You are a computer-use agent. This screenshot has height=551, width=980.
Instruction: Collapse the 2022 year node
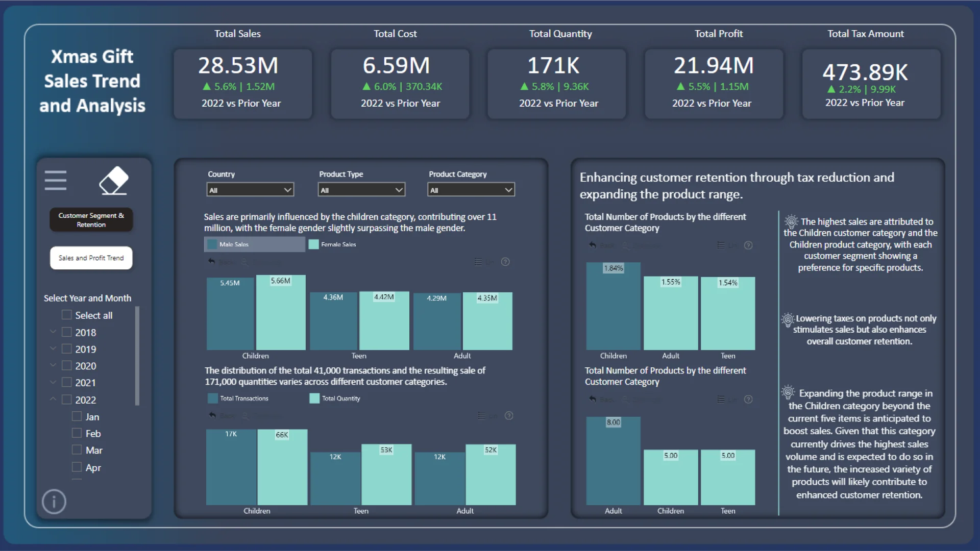(53, 399)
